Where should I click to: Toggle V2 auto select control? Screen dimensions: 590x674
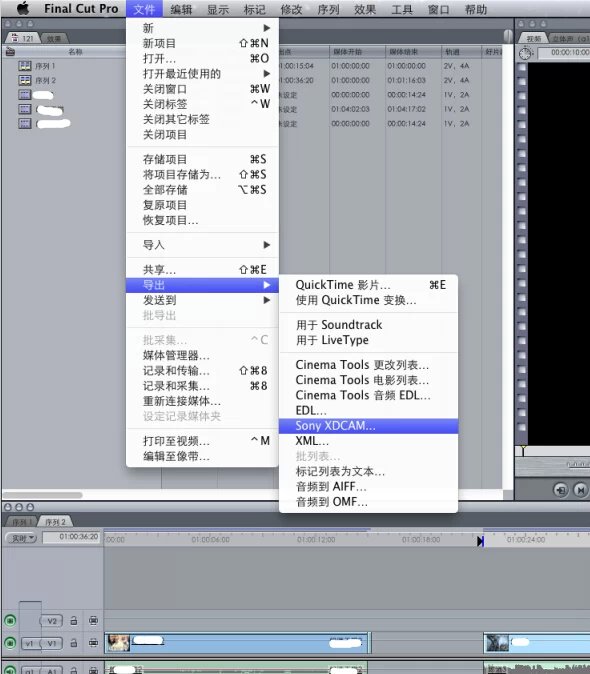93,620
